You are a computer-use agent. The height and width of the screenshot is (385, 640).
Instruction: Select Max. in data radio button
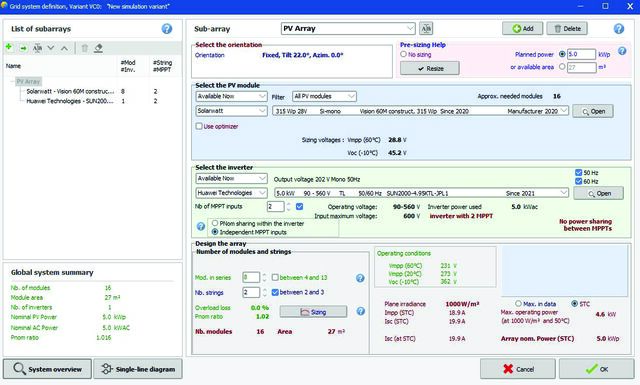click(x=518, y=303)
